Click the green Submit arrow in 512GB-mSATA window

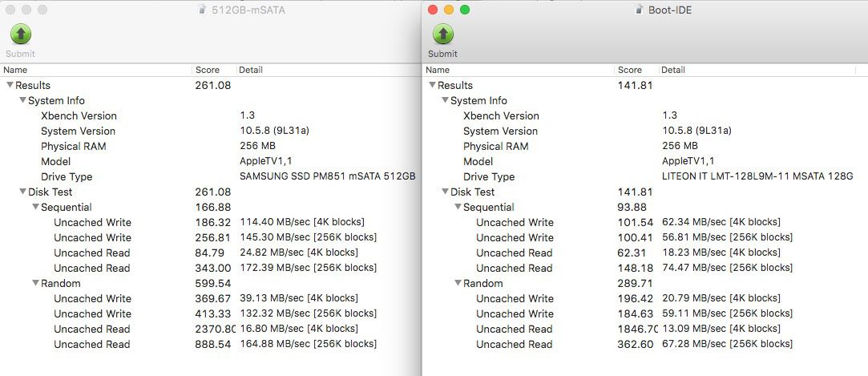[21, 34]
